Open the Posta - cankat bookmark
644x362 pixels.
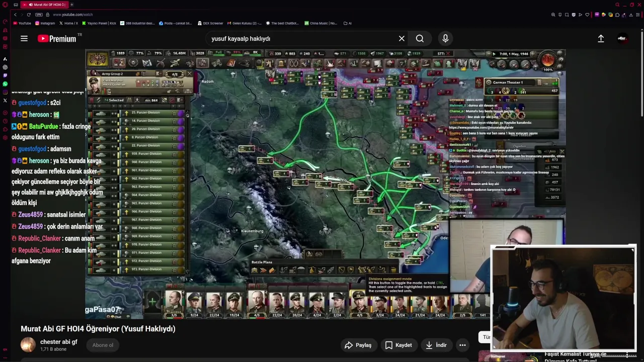tap(176, 23)
